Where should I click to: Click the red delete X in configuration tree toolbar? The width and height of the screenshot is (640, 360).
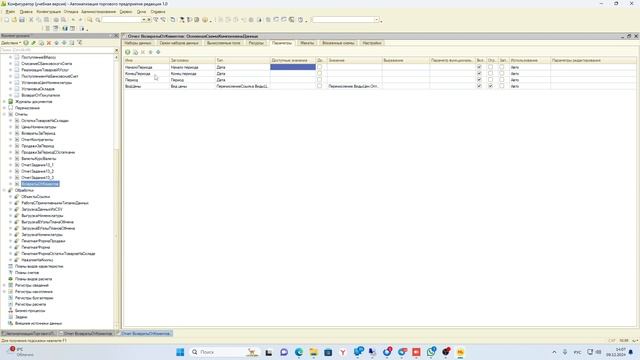click(x=49, y=43)
